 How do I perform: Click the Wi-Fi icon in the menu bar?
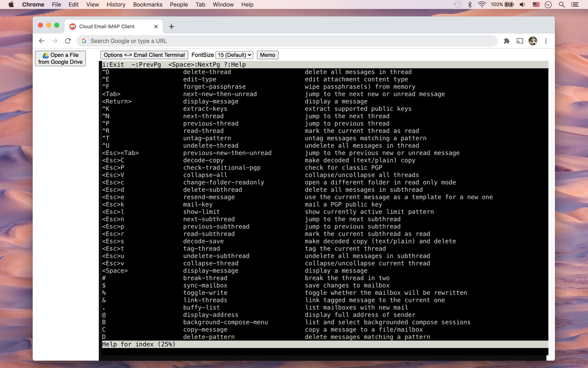click(x=481, y=5)
